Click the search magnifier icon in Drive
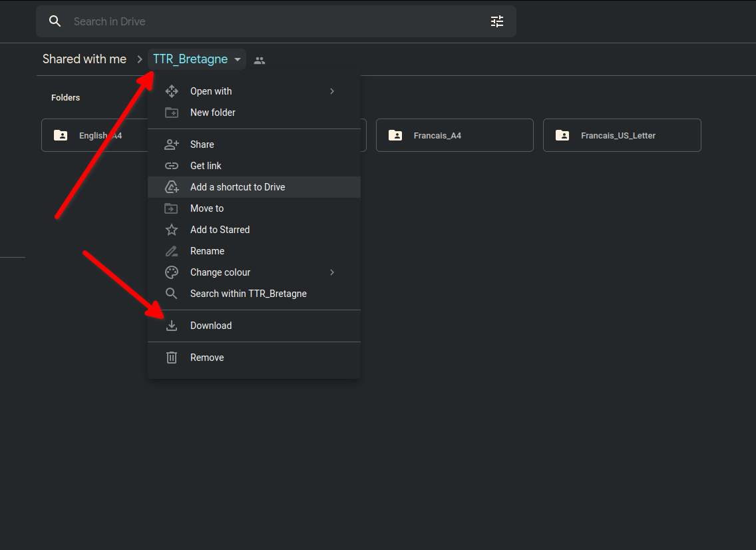Image resolution: width=756 pixels, height=550 pixels. coord(55,21)
